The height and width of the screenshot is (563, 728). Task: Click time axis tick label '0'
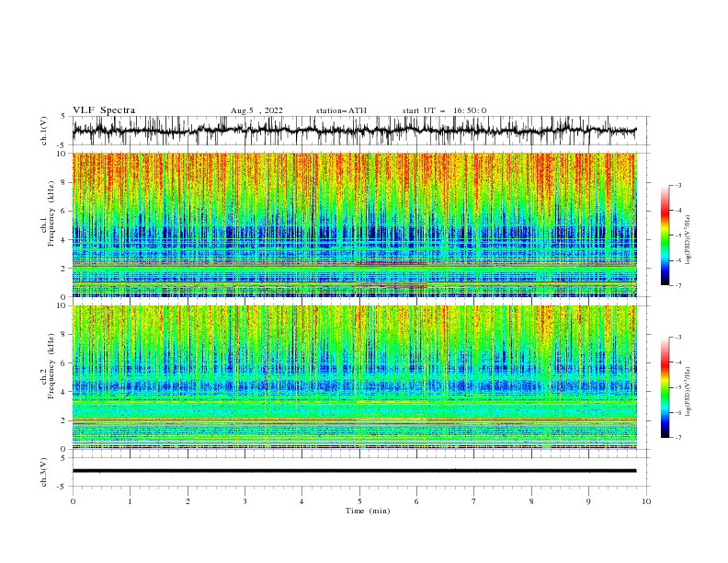73,501
